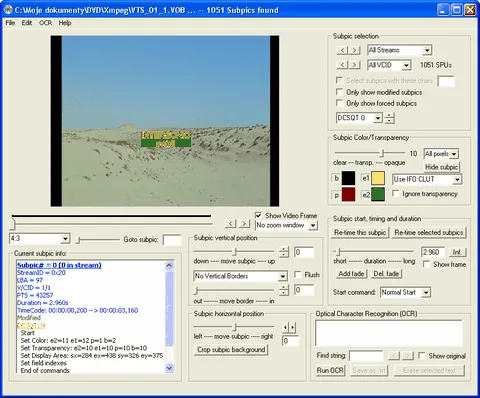Open the No zoom window dropdown
The height and width of the screenshot is (398, 480).
click(313, 225)
